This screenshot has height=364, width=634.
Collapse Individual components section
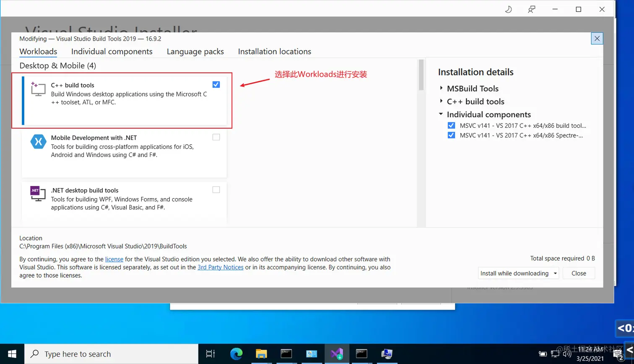(x=441, y=114)
